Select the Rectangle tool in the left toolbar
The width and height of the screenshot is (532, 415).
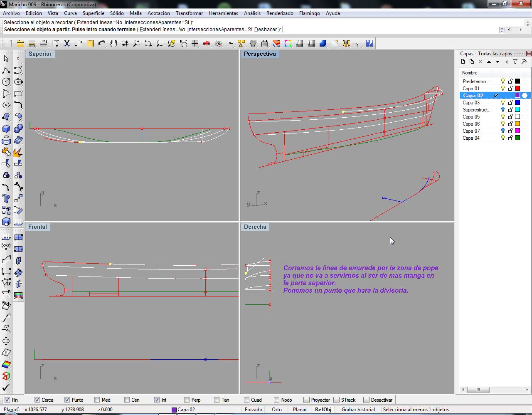(18, 94)
